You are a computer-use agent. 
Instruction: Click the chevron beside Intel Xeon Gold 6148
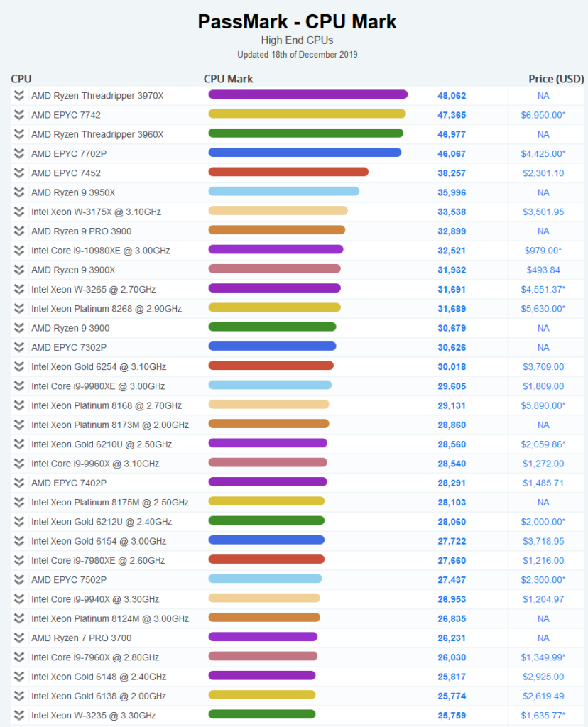[19, 677]
